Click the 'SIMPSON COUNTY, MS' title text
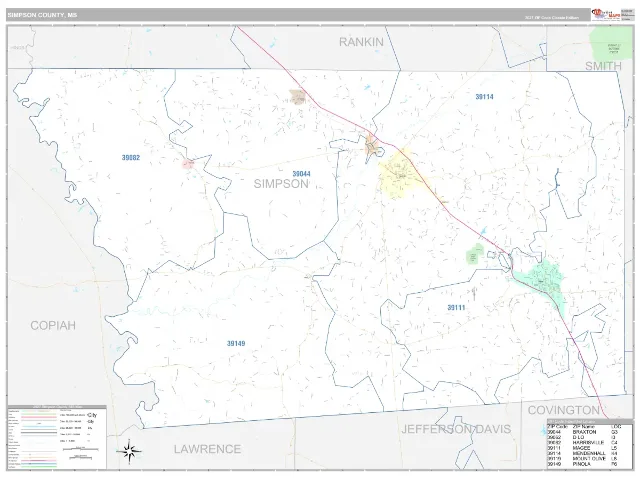Image resolution: width=640 pixels, height=480 pixels. click(x=42, y=15)
